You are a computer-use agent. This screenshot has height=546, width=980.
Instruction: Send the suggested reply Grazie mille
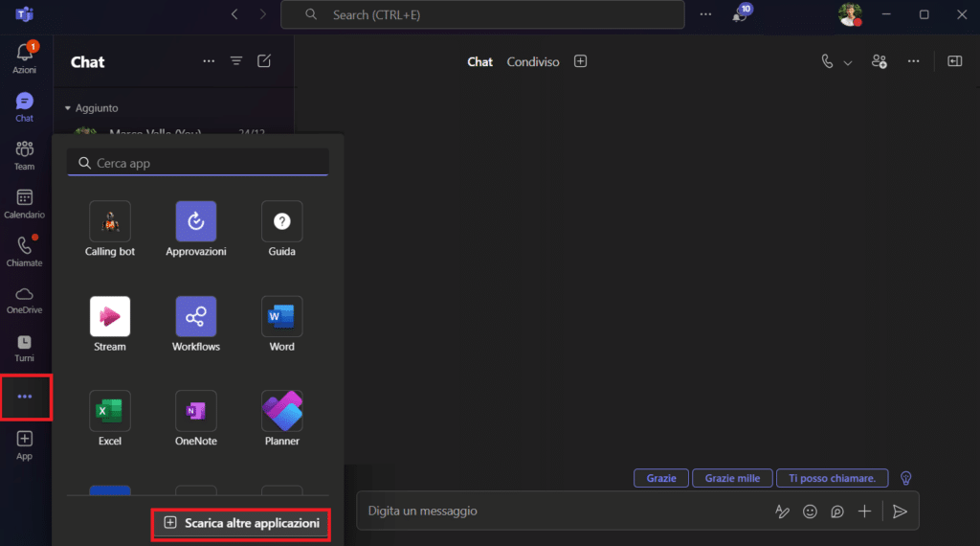[732, 478]
